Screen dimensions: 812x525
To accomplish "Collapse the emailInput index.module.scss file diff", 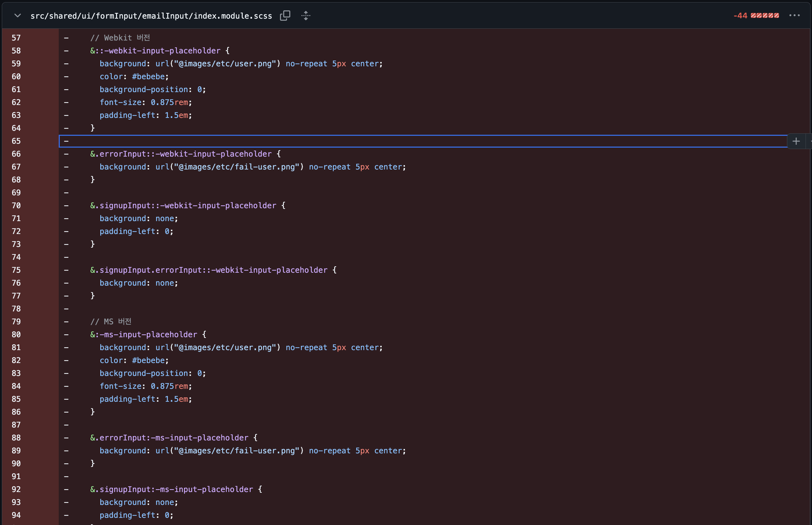I will 18,16.
